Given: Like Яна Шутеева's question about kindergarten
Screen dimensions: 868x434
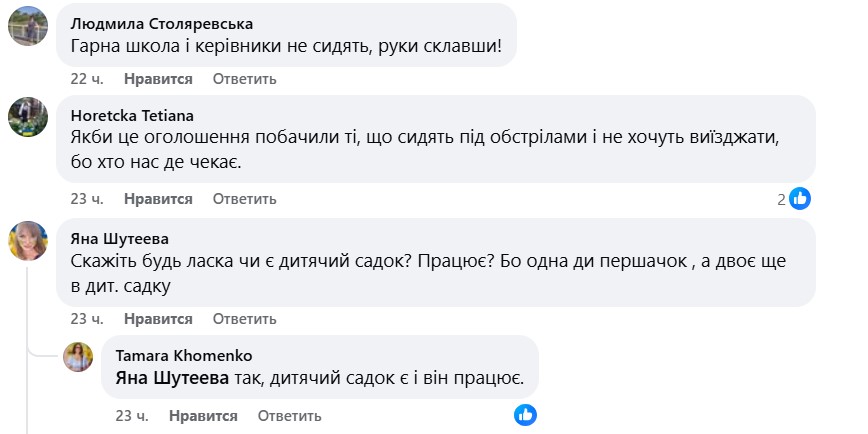Looking at the screenshot, I should point(158,319).
